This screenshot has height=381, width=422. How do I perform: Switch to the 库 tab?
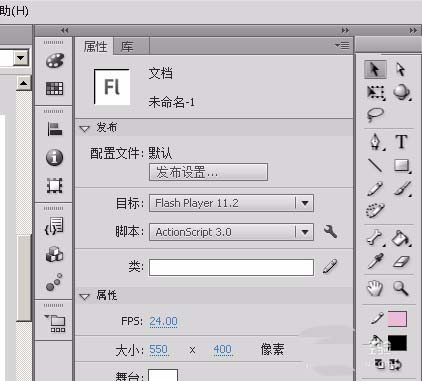(x=127, y=47)
